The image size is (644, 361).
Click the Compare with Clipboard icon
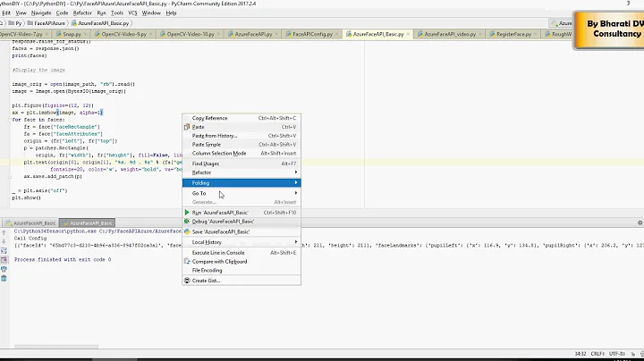click(x=187, y=261)
